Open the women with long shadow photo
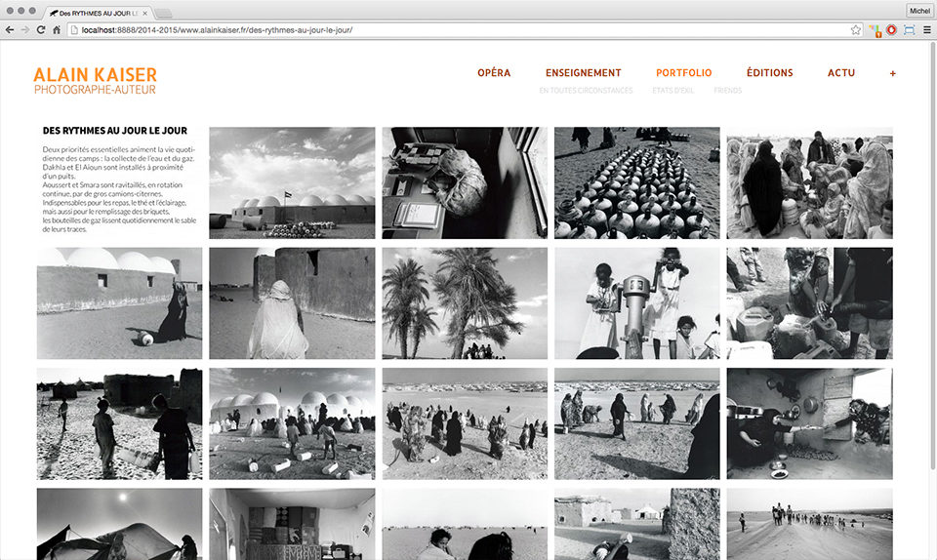 pos(637,423)
